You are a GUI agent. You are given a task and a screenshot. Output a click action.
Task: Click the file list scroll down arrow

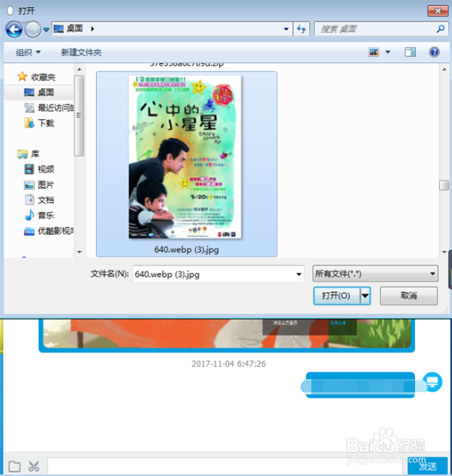(x=444, y=251)
